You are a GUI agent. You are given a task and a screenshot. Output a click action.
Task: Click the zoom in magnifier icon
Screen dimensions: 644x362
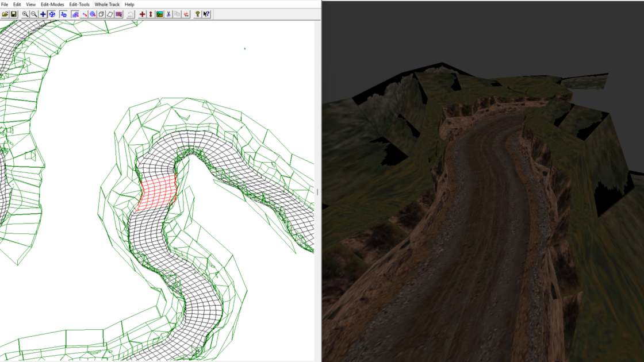coord(25,14)
